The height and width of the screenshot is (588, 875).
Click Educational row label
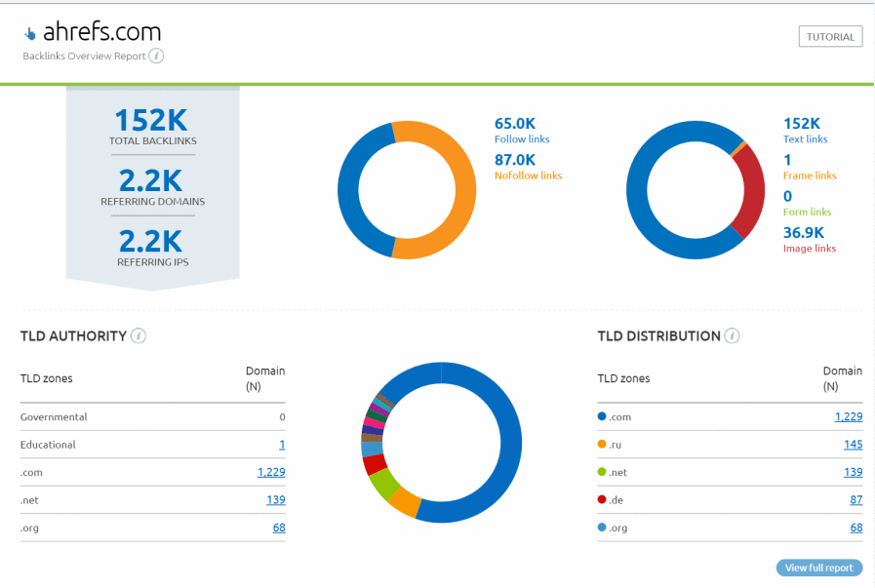tap(48, 445)
